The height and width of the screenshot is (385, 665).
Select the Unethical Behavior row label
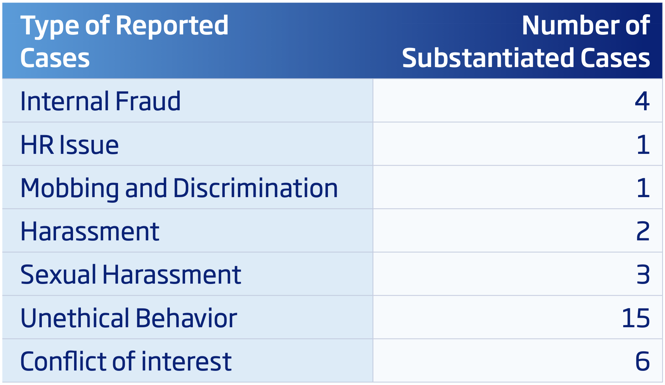click(129, 318)
